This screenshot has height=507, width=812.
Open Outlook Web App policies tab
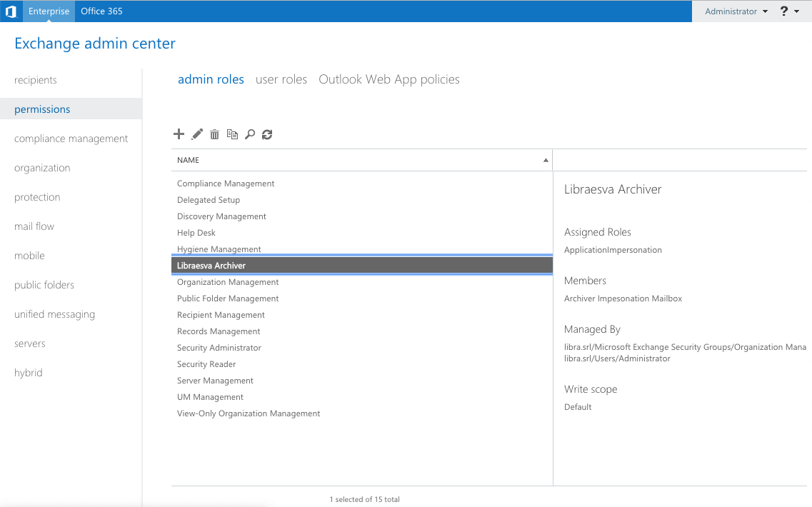(389, 79)
